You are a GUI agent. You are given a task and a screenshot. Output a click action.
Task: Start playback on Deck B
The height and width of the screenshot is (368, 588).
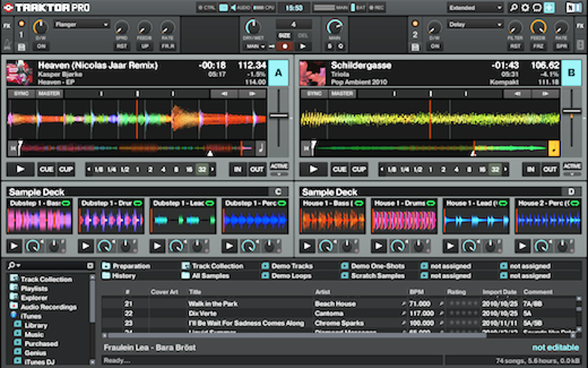pyautogui.click(x=314, y=169)
